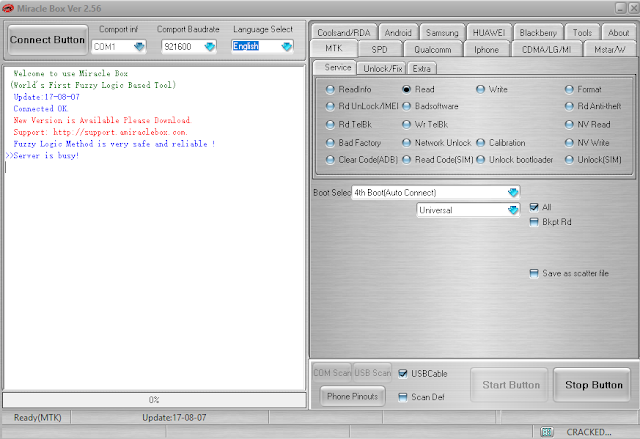Switch to the Extra sub-tab

tap(421, 69)
